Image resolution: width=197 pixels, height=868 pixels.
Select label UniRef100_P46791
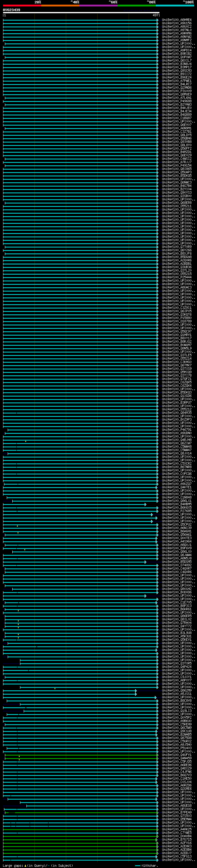click(x=177, y=430)
